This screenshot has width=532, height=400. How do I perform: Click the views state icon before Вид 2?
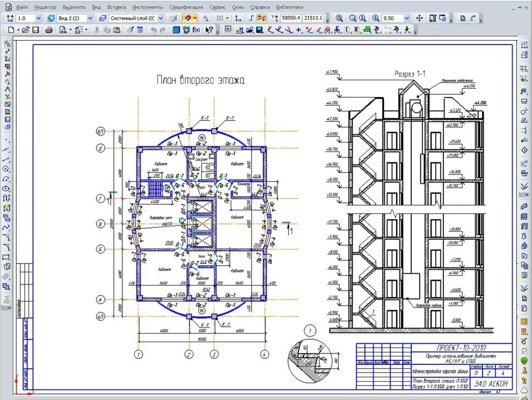(x=51, y=18)
